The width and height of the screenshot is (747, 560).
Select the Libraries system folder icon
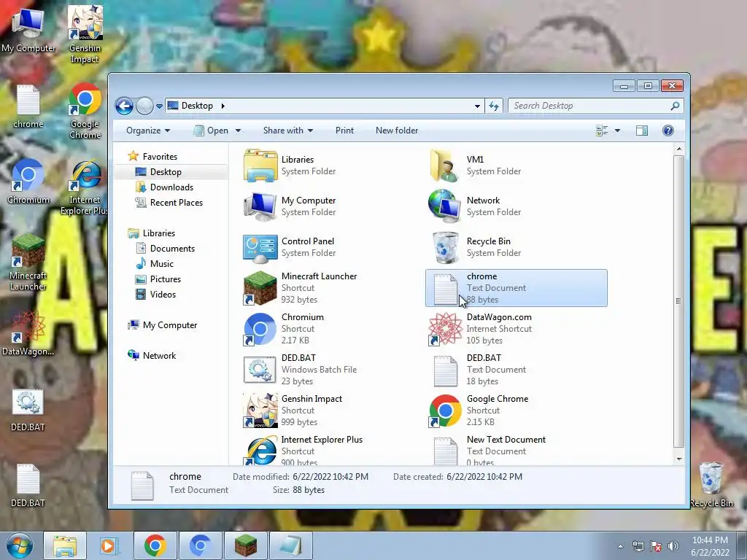(x=260, y=166)
